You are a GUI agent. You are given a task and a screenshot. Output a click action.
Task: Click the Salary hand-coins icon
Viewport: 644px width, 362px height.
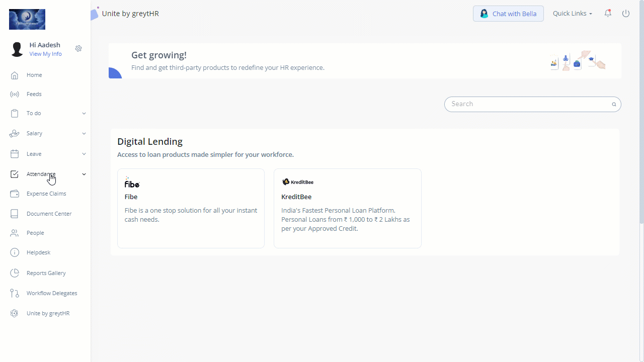click(15, 133)
